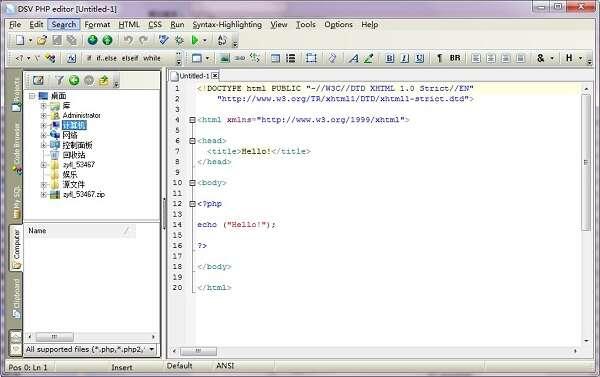Open the function fx tool
This screenshot has width=600, height=377.
click(x=72, y=58)
